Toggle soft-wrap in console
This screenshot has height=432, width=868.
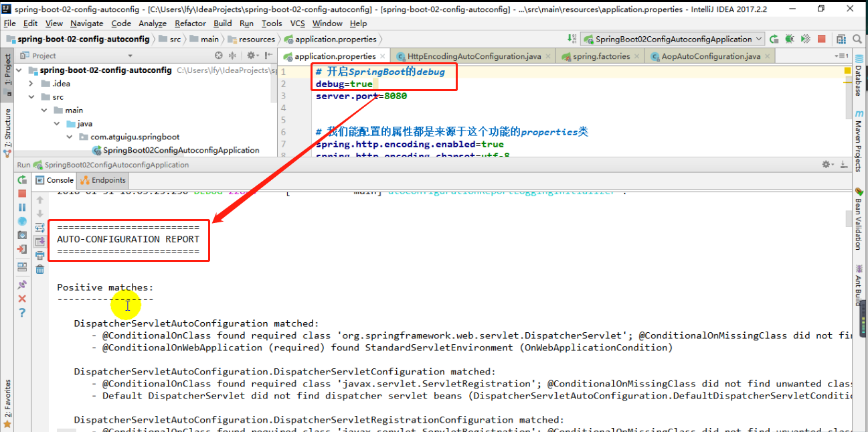click(40, 227)
